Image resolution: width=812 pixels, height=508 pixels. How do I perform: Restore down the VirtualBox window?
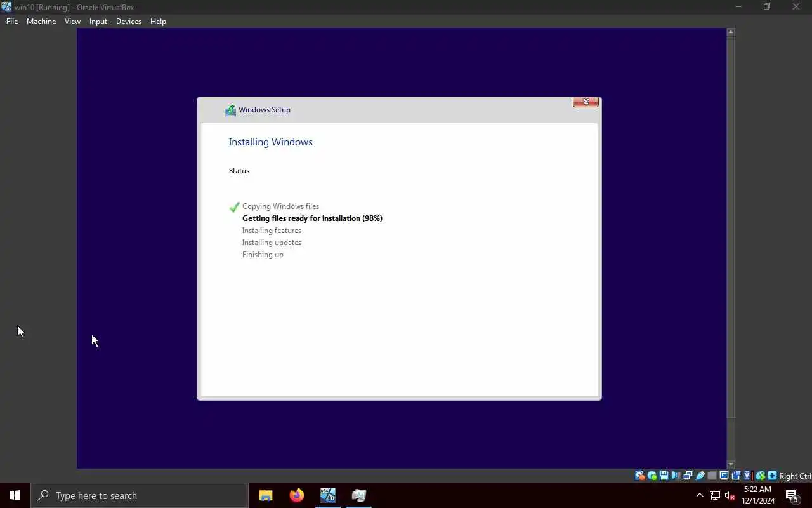pyautogui.click(x=767, y=7)
